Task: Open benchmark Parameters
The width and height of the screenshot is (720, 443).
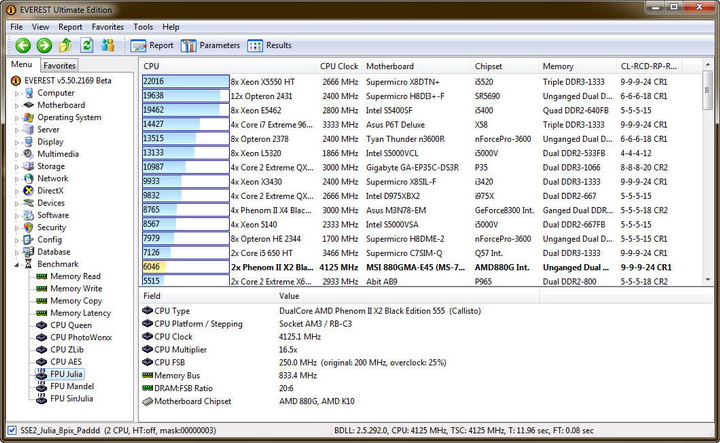Action: pos(210,45)
